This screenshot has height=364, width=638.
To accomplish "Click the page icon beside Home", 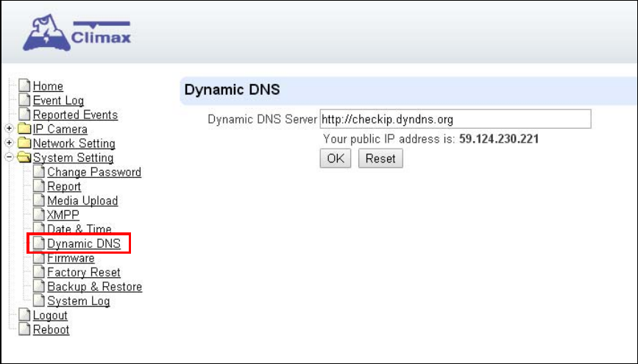I will pyautogui.click(x=24, y=85).
